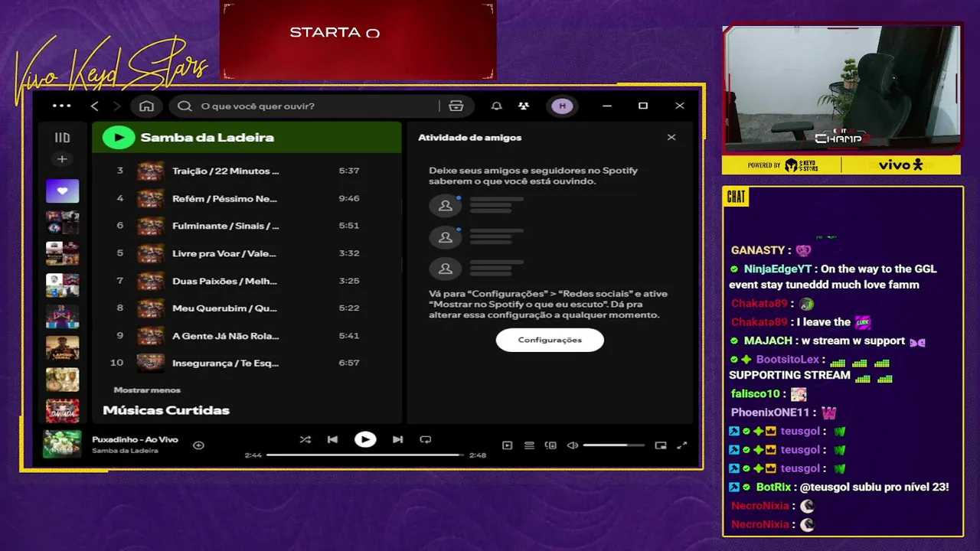Adjust the volume slider
980x551 pixels.
tap(612, 445)
